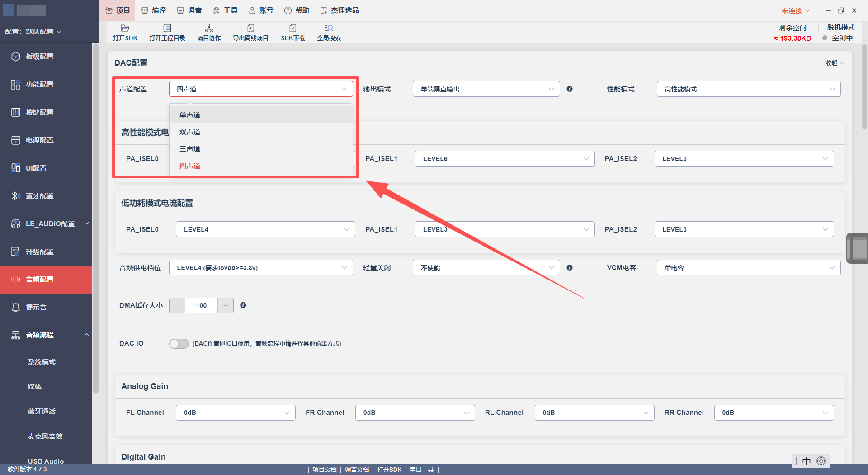Open UI配置 sidebar page
This screenshot has width=868, height=475.
(x=46, y=168)
